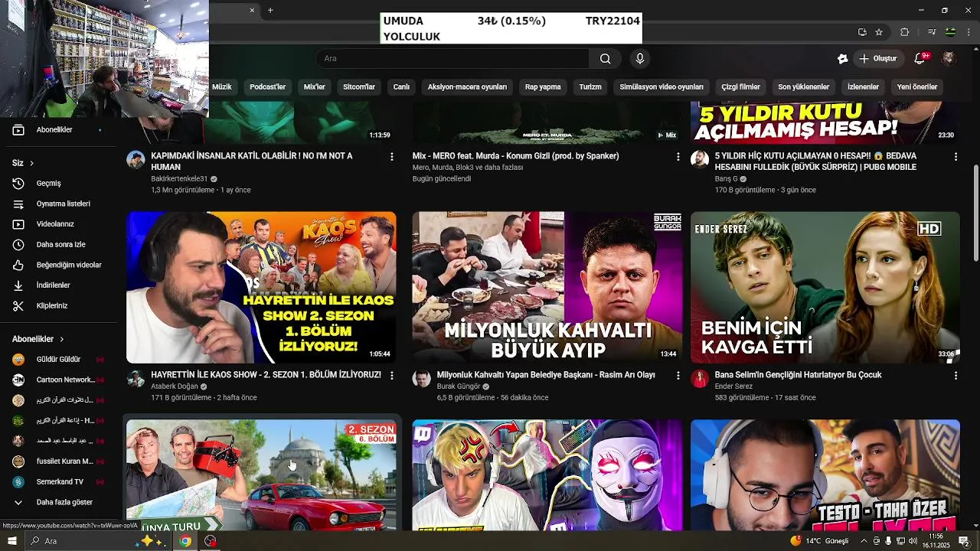Open options for Mix - MERO playlist

678,157
